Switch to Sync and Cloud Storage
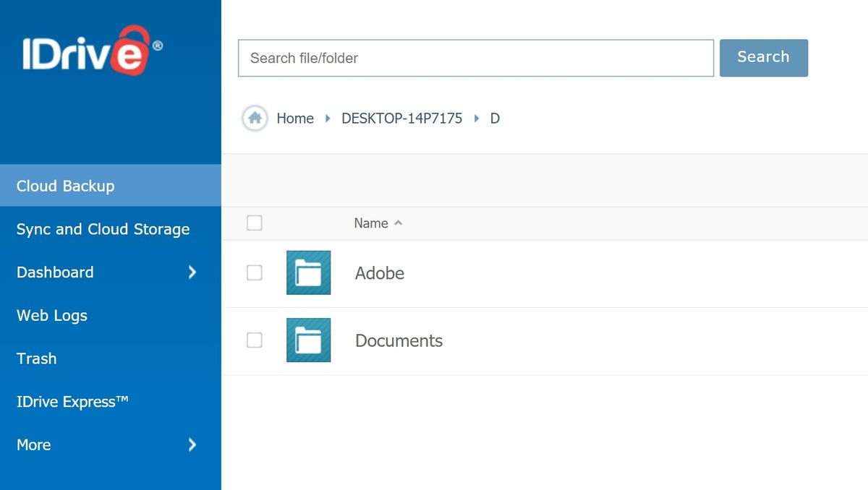 click(103, 228)
